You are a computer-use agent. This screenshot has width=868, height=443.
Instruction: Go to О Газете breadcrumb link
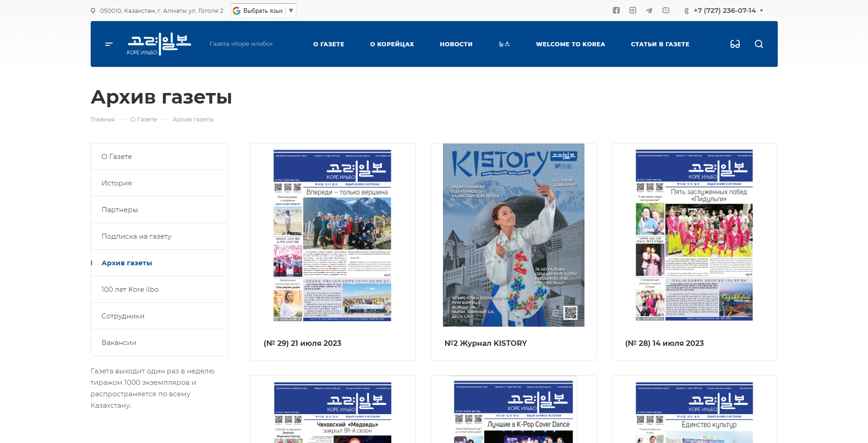144,120
